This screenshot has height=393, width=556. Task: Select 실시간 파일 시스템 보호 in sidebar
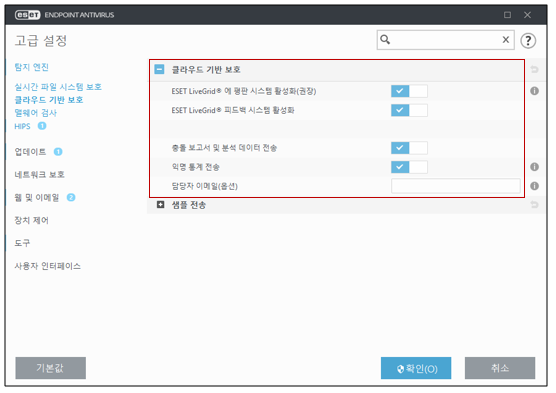(x=58, y=87)
